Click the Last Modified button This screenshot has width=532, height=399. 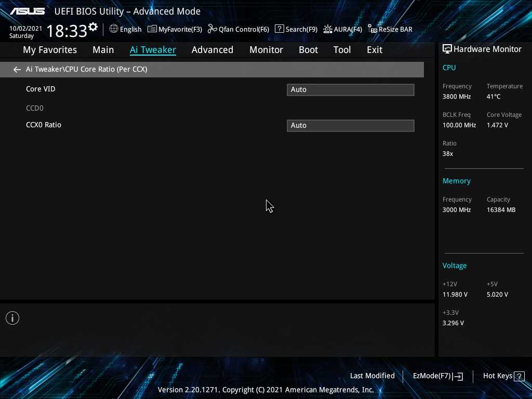372,376
